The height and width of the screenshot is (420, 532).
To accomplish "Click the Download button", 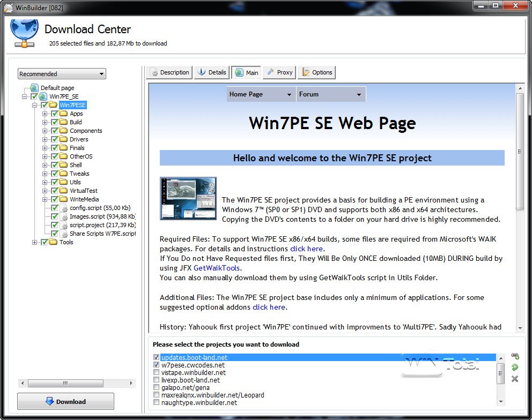I will coord(65,401).
